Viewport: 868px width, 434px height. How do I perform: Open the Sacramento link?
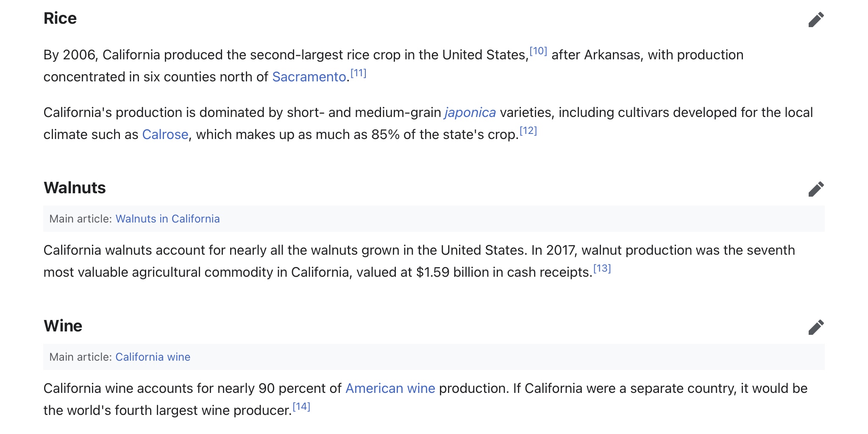click(309, 77)
